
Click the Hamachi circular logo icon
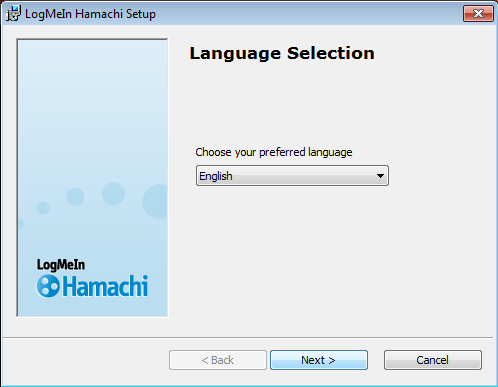coord(48,286)
